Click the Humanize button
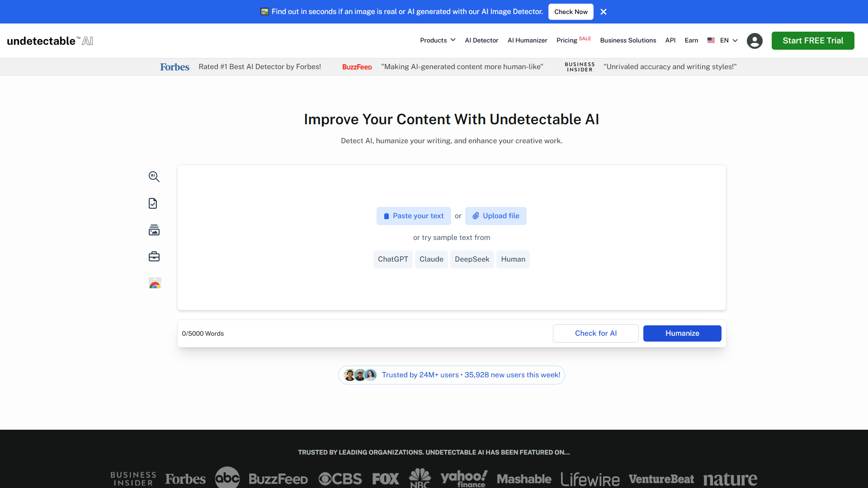Screen dimensions: 868x488 pos(682,333)
